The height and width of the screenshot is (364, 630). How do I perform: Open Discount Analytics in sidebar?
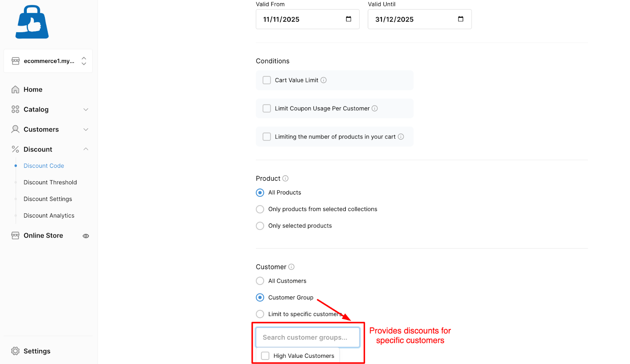pyautogui.click(x=49, y=216)
